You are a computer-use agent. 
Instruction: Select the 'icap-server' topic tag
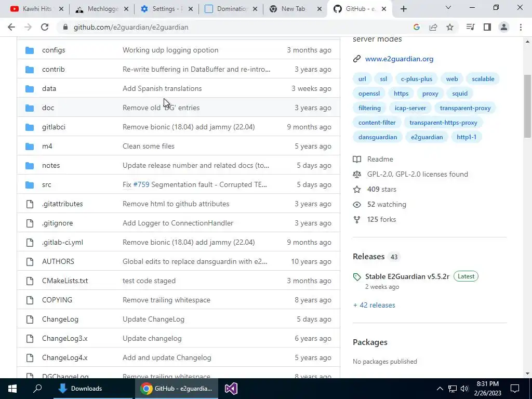410,108
